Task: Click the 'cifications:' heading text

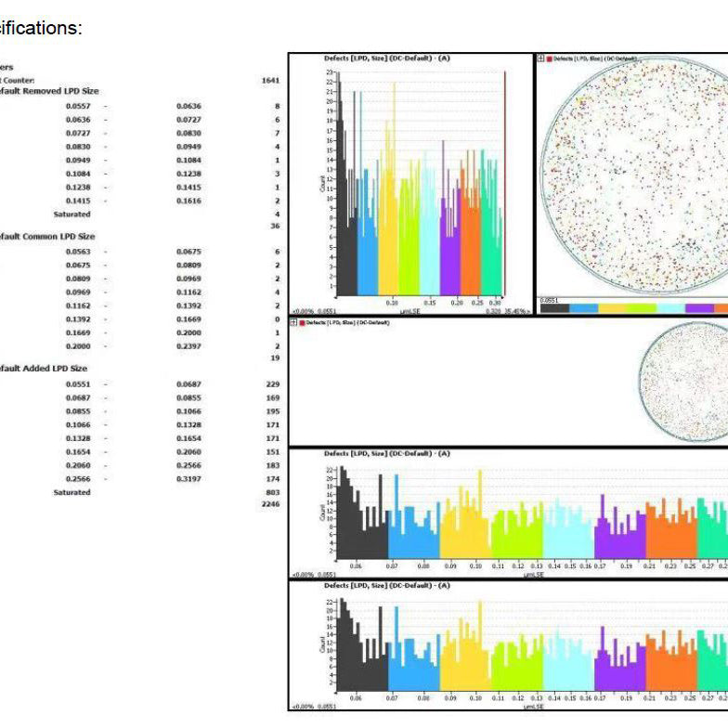Action: coord(41,28)
